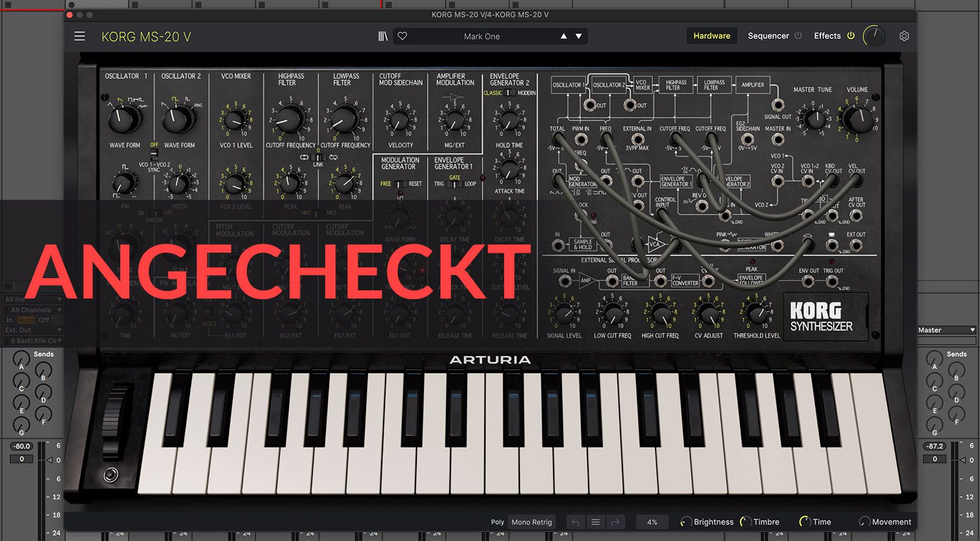Click the VCO 2 CV IN jack

coord(777,181)
